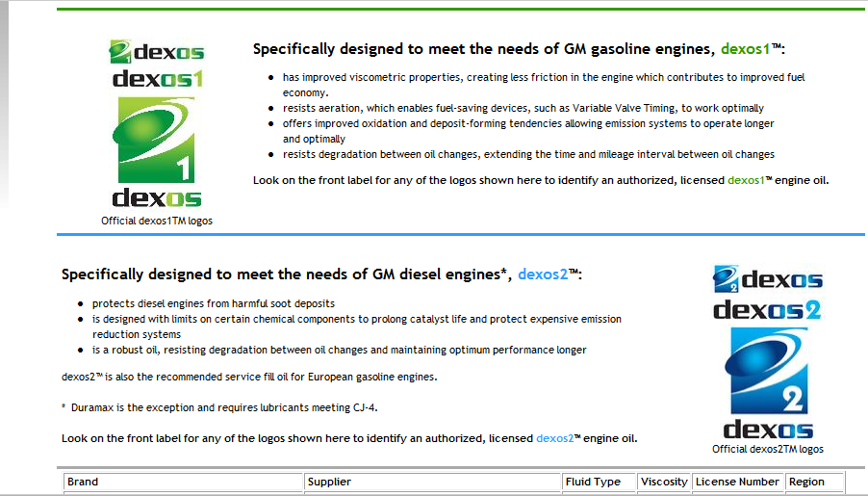Click the large green dexos 1 badge logo
868x496 pixels.
coord(156,140)
